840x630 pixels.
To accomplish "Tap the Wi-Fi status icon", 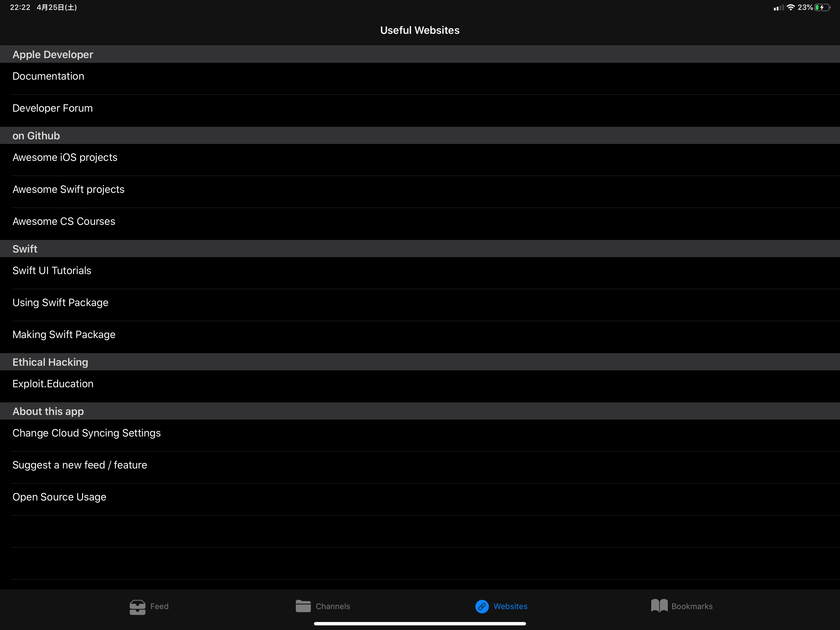I will [790, 7].
